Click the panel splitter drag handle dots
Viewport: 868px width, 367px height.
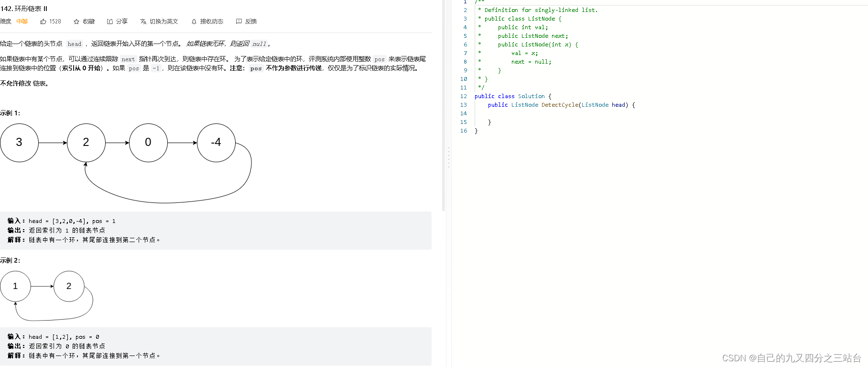(x=448, y=157)
